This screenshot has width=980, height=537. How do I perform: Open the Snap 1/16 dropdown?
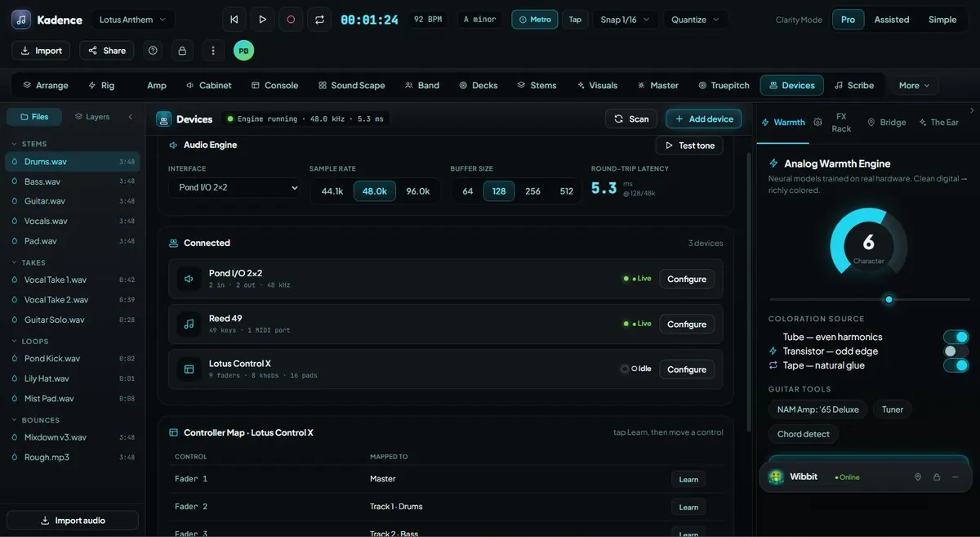pyautogui.click(x=626, y=20)
